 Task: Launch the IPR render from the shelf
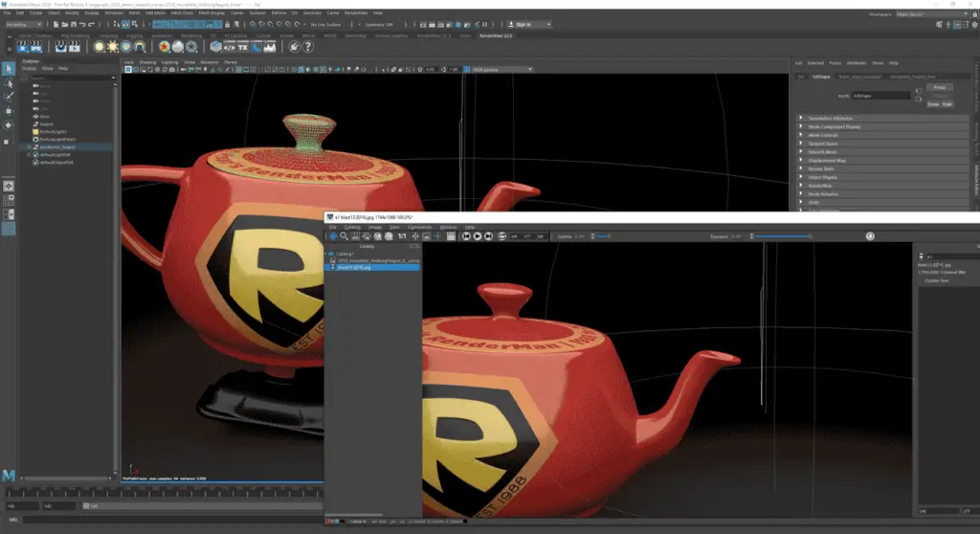coord(36,47)
